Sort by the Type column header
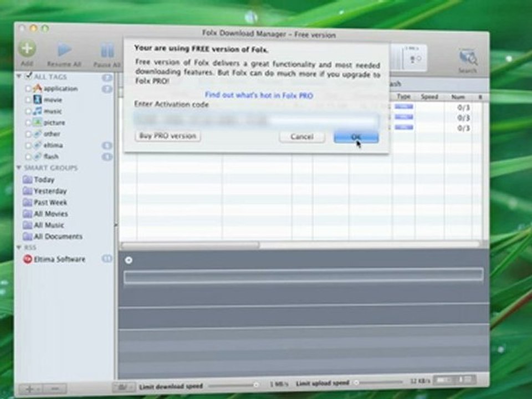 coord(404,96)
